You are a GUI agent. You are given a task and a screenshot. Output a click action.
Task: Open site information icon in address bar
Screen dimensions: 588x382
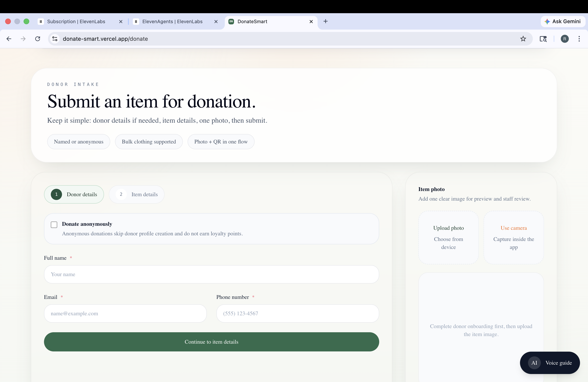(55, 39)
